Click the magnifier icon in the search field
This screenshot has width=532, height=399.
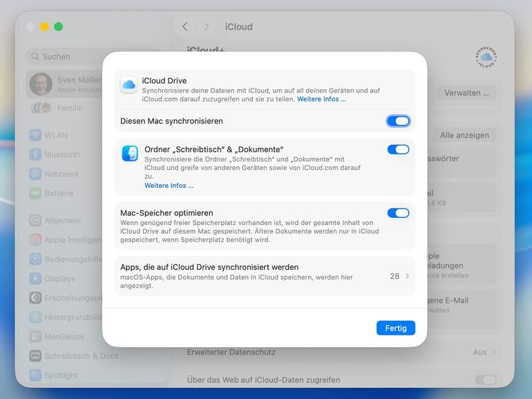35,57
